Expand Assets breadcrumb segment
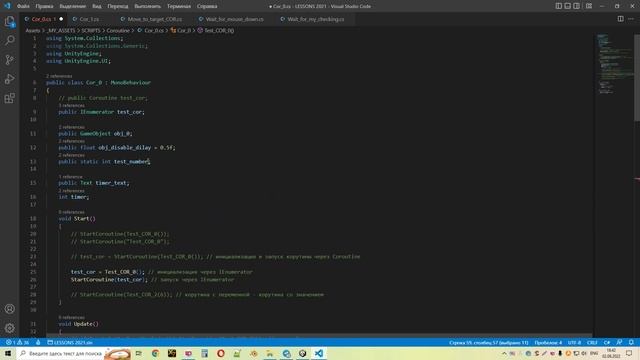Image resolution: width=640 pixels, height=360 pixels. 33,30
